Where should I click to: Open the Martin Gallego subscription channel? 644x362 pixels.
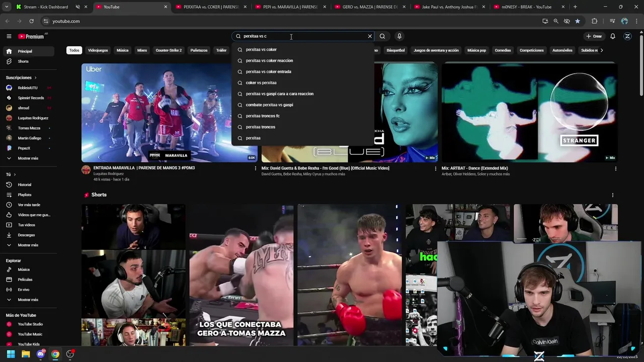(x=28, y=138)
